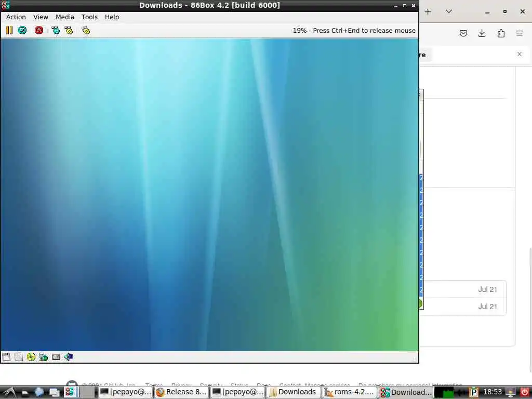Open the taskbar start menu bird icon

click(9, 393)
